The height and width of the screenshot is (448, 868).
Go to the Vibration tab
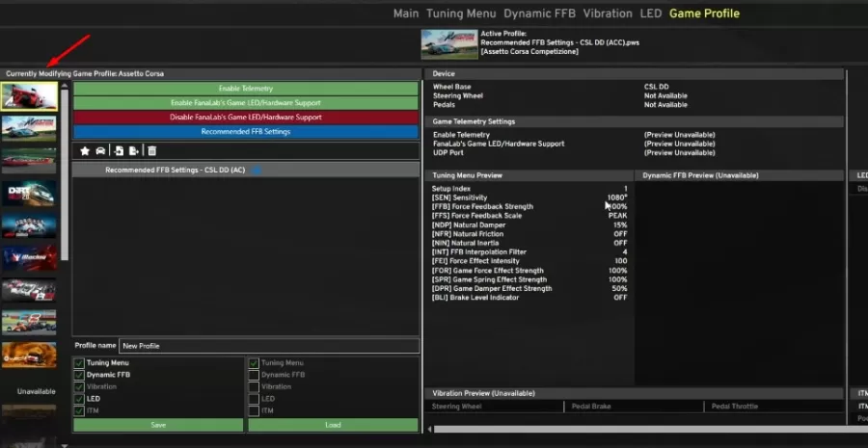pyautogui.click(x=608, y=13)
